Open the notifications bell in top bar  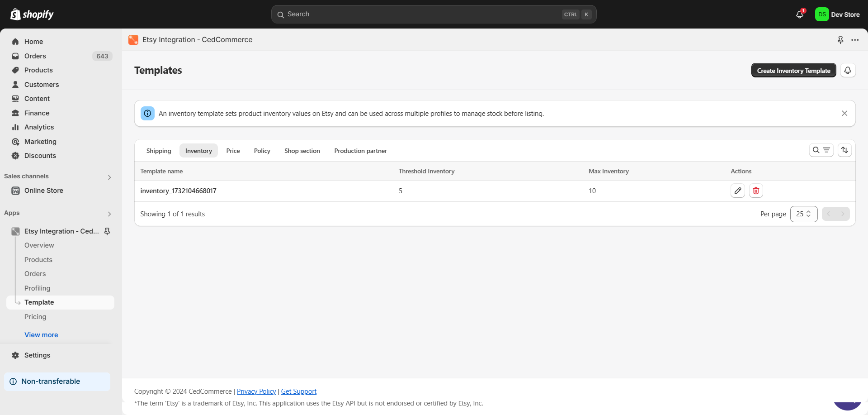click(x=800, y=14)
